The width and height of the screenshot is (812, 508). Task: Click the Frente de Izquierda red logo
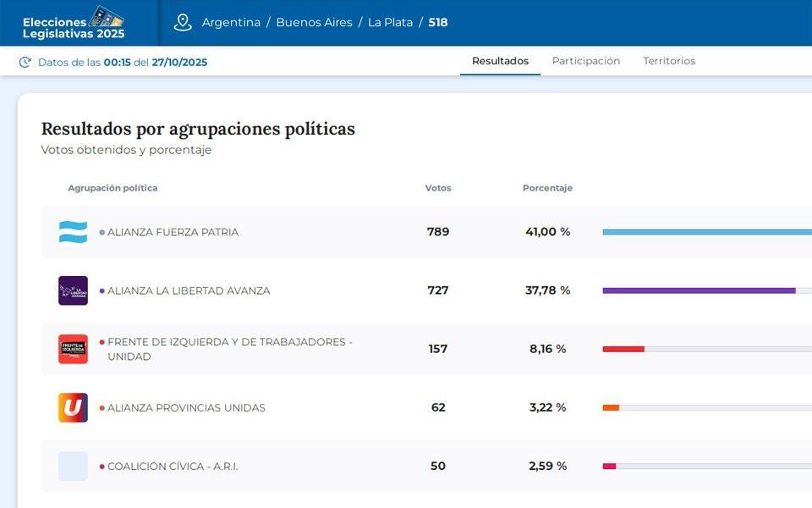tap(73, 349)
